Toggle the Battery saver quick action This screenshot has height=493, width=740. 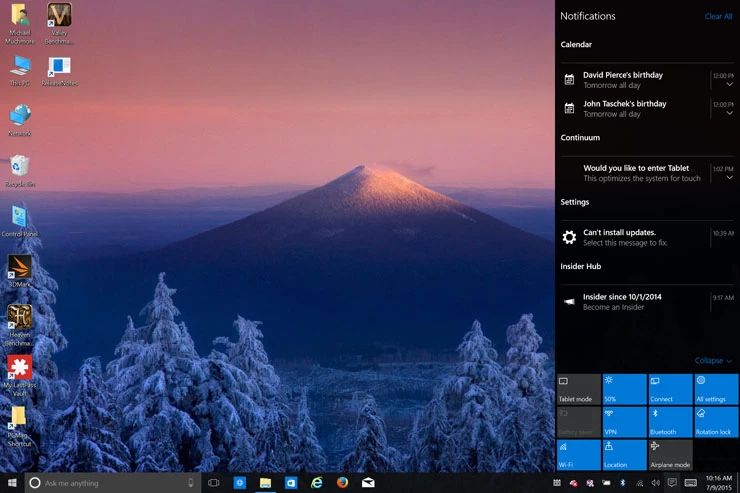579,422
